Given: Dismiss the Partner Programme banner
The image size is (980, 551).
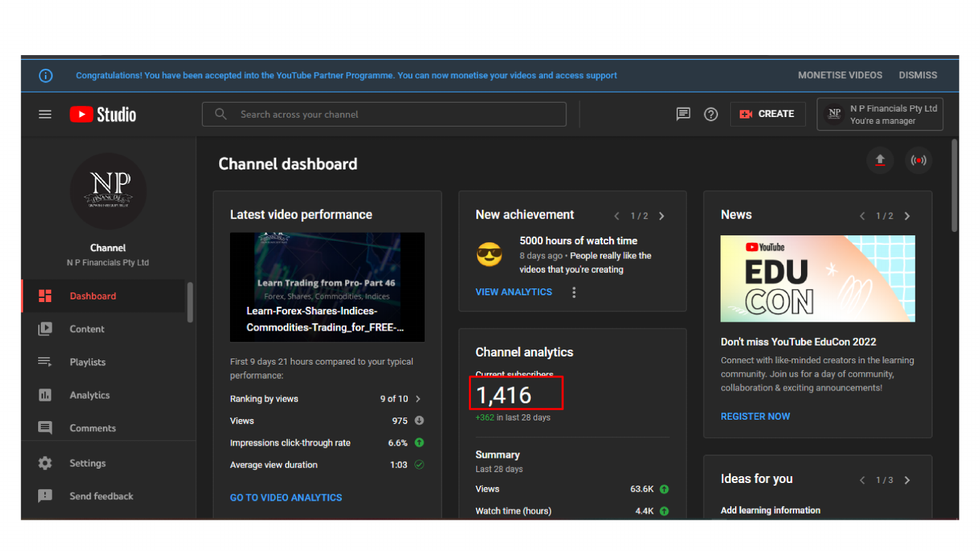Looking at the screenshot, I should pos(917,76).
